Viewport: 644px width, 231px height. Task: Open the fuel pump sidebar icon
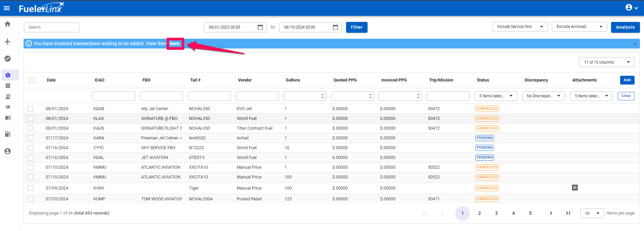(x=7, y=134)
